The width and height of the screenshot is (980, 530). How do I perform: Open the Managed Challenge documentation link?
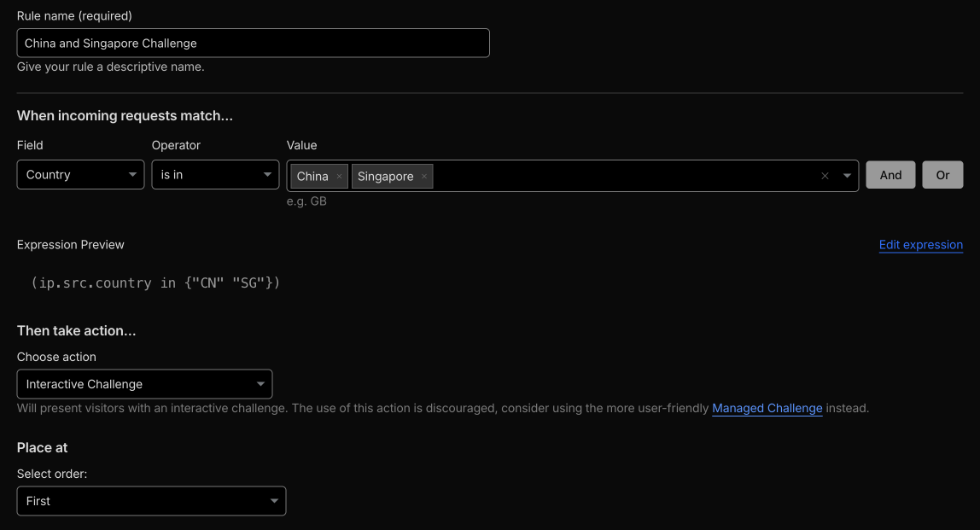tap(767, 408)
